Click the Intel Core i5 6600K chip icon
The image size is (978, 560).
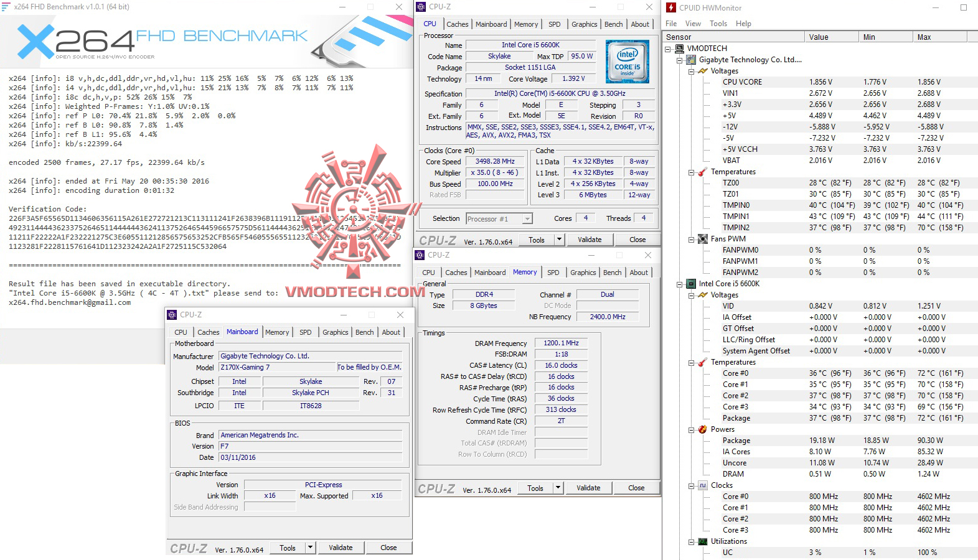691,284
